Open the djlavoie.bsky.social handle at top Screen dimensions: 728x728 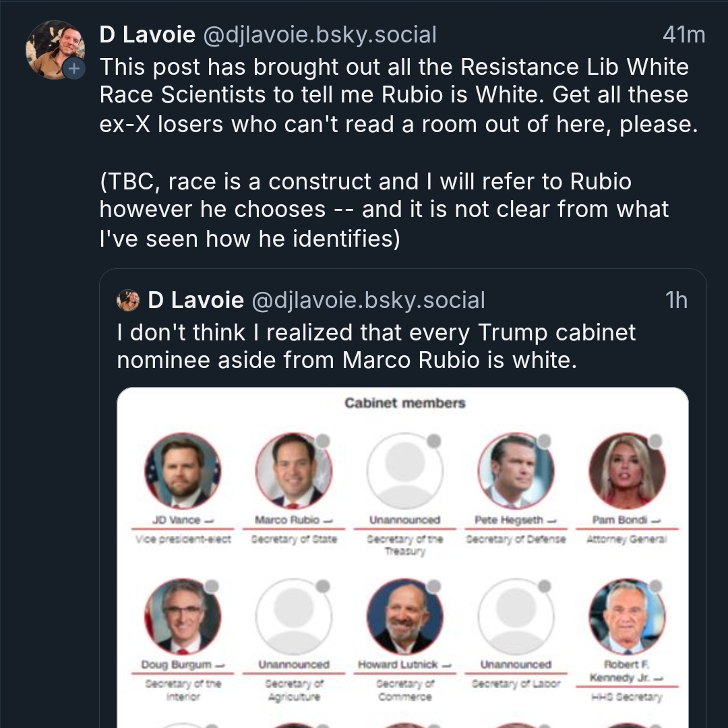(x=319, y=34)
